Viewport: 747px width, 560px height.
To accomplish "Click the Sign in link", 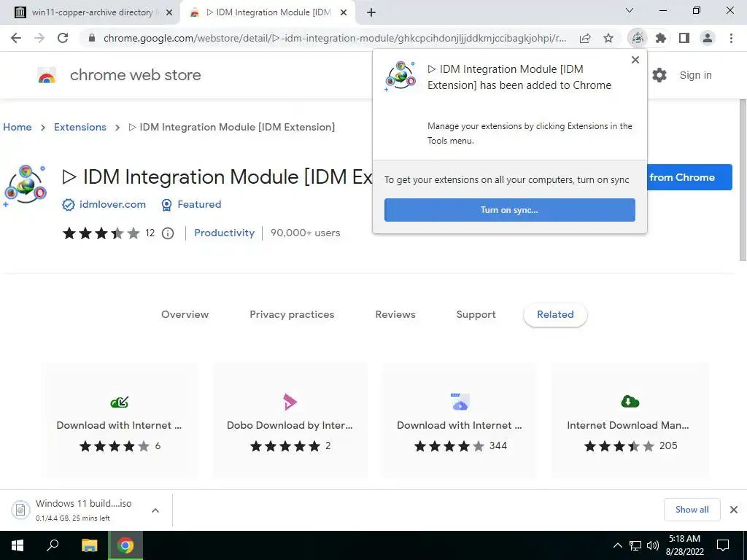I will click(695, 75).
